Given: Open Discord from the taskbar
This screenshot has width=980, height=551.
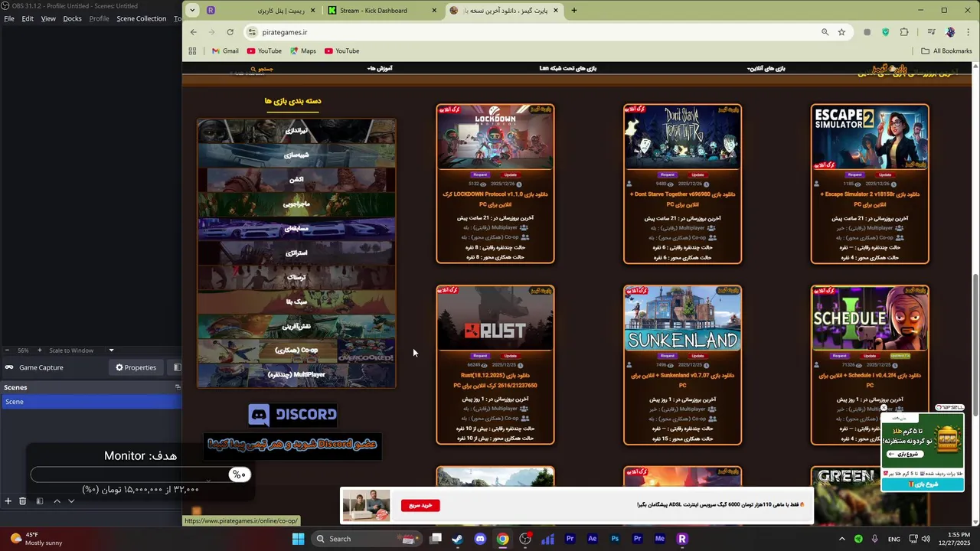Looking at the screenshot, I should click(x=480, y=539).
